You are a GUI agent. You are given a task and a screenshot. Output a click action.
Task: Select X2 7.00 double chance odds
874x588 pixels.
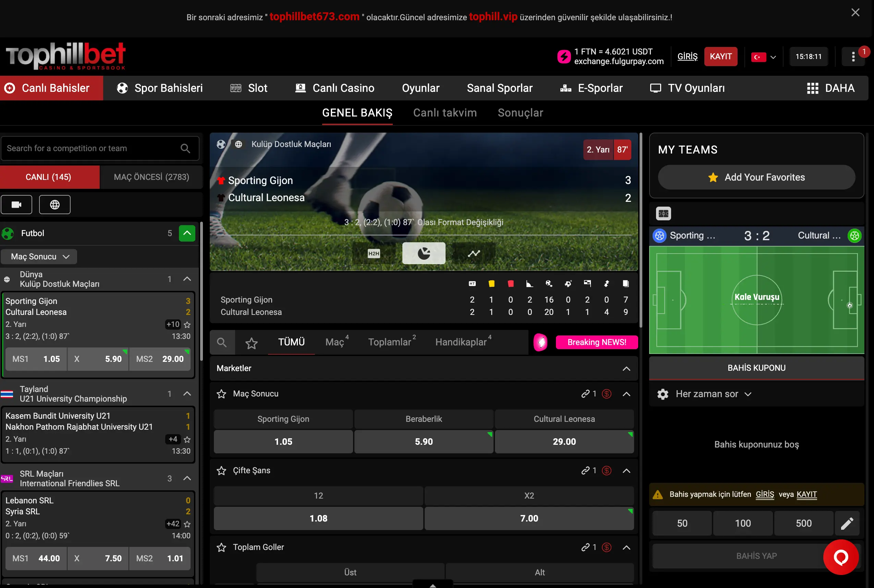[529, 519]
